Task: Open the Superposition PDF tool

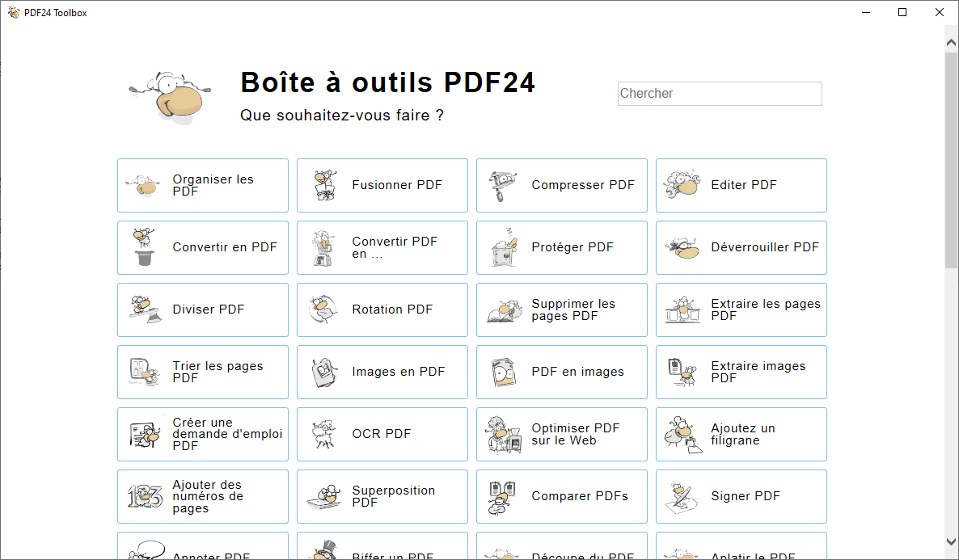Action: coord(382,496)
